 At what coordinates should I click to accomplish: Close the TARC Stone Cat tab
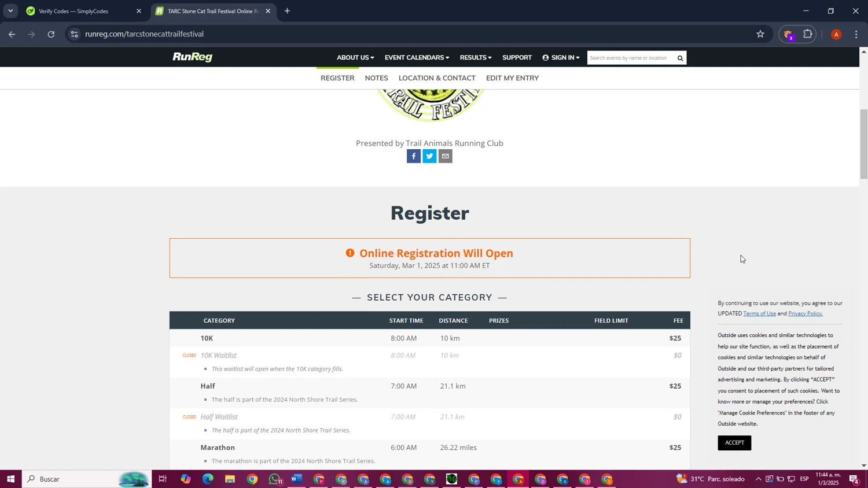click(268, 11)
